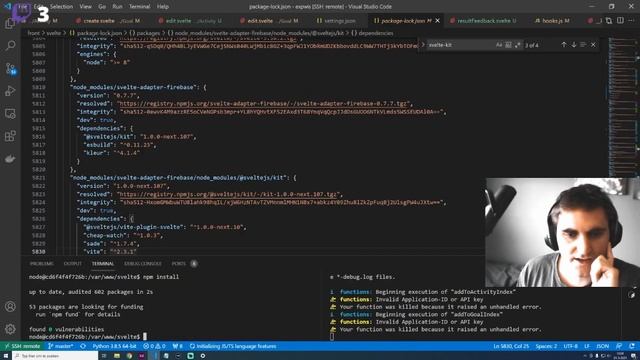
Task: Switch to the PORTS panel tab
Action: 178,264
